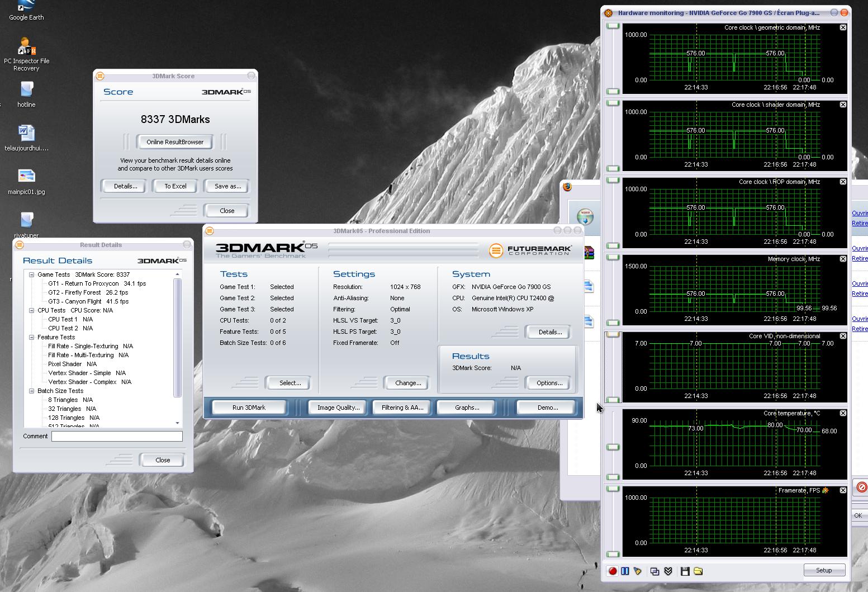Image resolution: width=868 pixels, height=592 pixels.
Task: Click Run 3DMark button
Action: click(x=249, y=408)
